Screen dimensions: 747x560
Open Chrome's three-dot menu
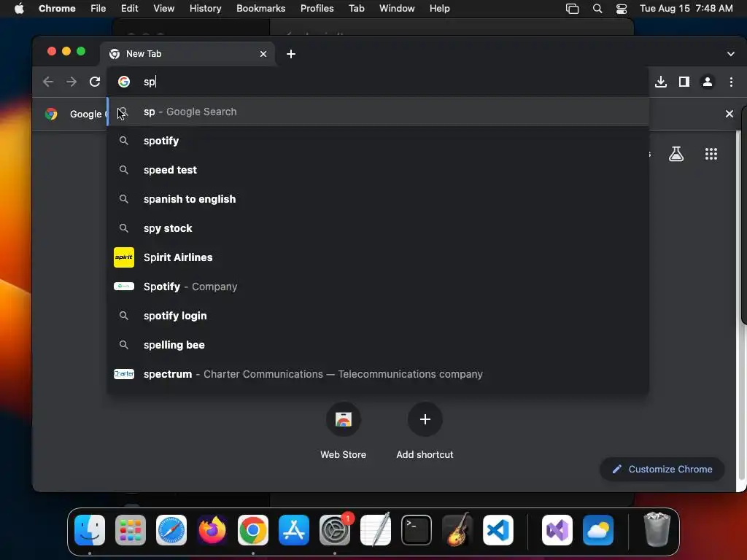731,82
